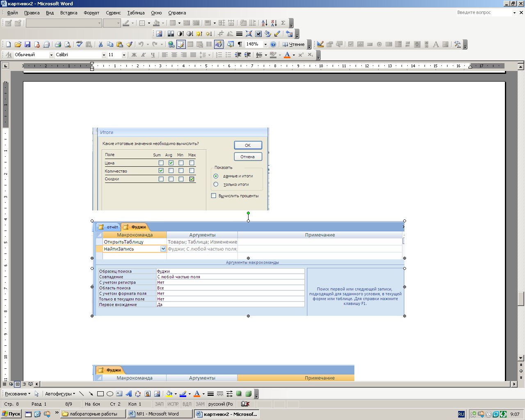Click the Compress Pictures icon

(249, 34)
